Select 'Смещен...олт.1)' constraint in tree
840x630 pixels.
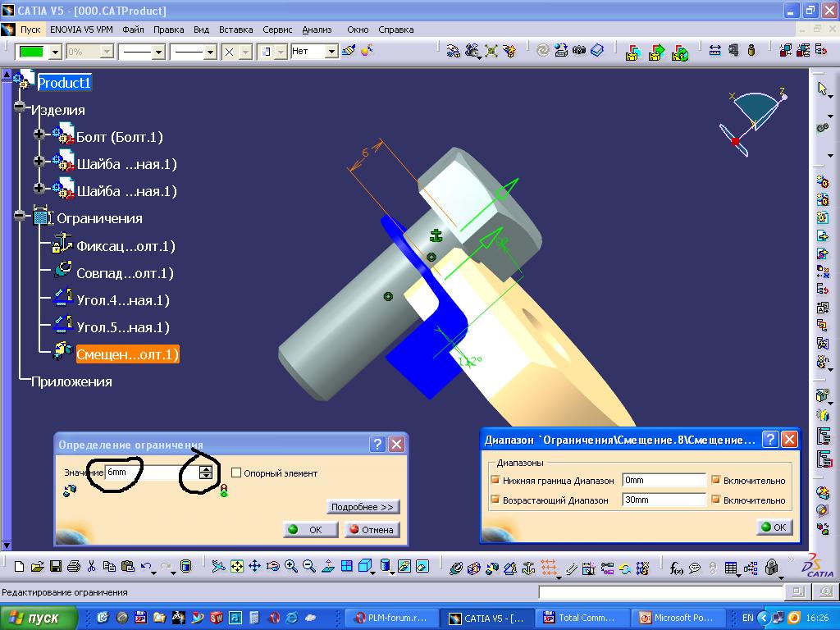[x=127, y=354]
